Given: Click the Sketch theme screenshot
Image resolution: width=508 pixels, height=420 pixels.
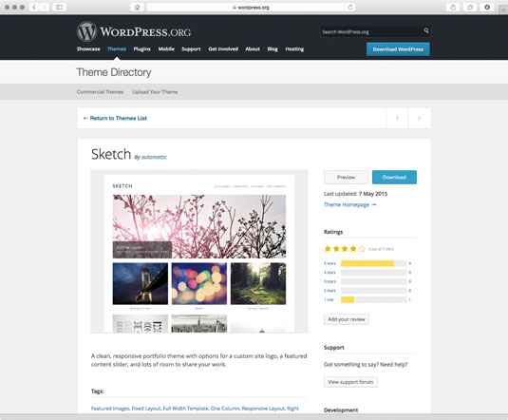Looking at the screenshot, I should pyautogui.click(x=199, y=252).
